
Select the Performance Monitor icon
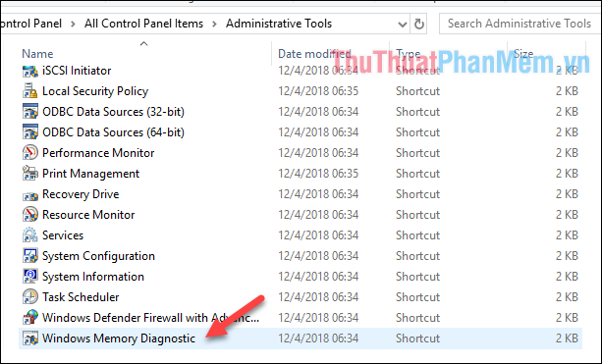[29, 153]
